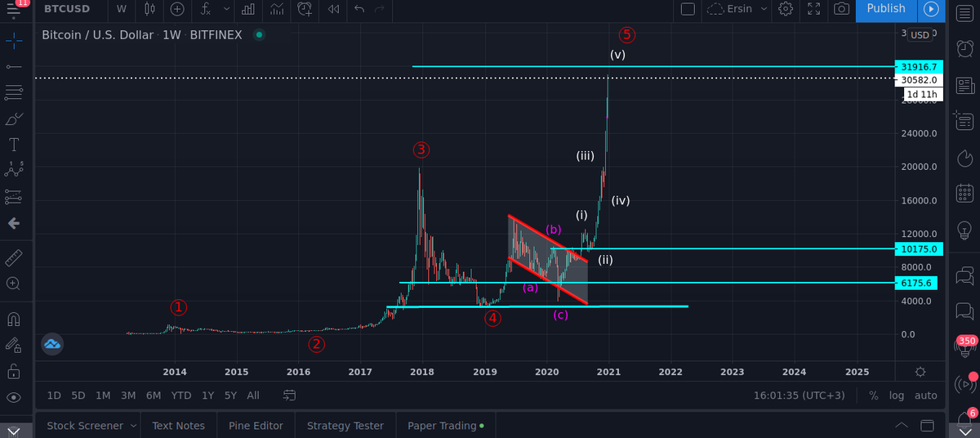Show All available chart data
Screen dimensions: 980x438
point(253,396)
